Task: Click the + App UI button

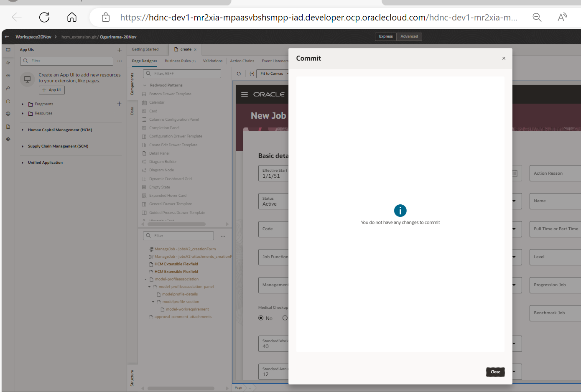Action: (x=52, y=90)
